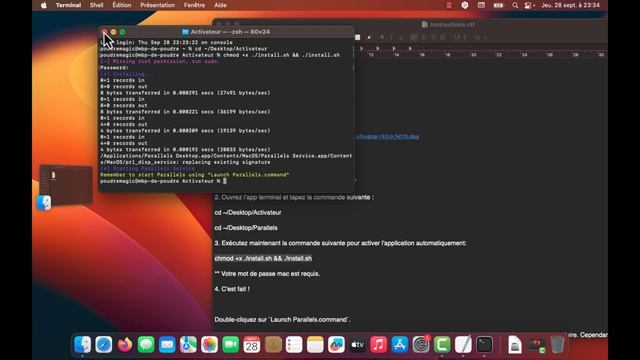The width and height of the screenshot is (640, 360).
Task: Launch Music app from dock
Action: (378, 345)
